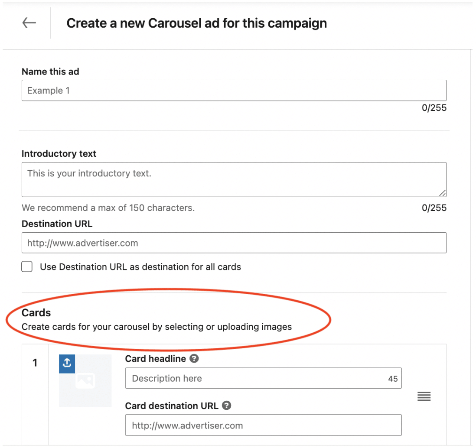Click the 150 character recommendation note

tap(108, 208)
